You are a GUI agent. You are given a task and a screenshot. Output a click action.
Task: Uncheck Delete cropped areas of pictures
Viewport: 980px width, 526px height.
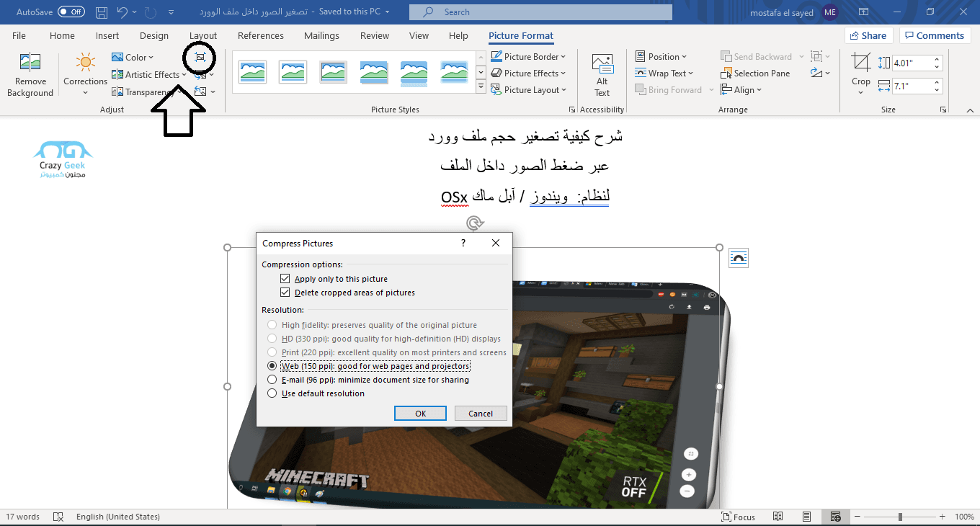(x=285, y=293)
